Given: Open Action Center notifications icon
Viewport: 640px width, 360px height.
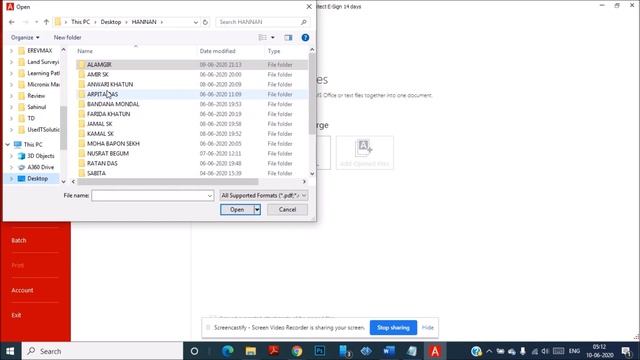Looking at the screenshot, I should [x=626, y=351].
